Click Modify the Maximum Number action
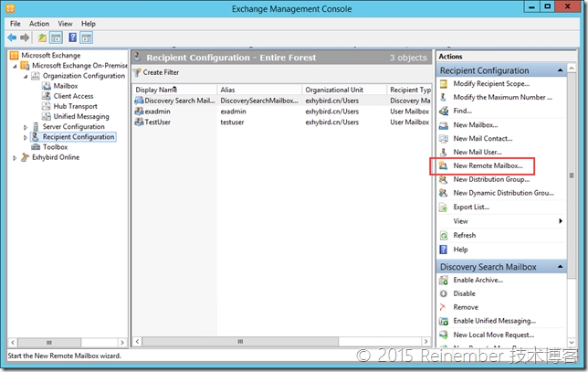588x372 pixels. coord(502,97)
